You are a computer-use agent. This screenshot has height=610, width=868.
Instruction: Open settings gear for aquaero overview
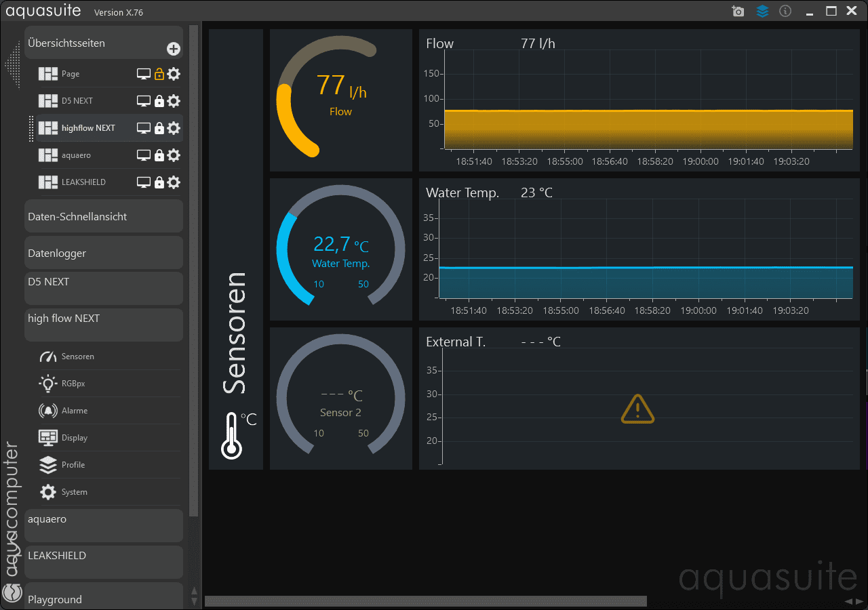(x=174, y=155)
